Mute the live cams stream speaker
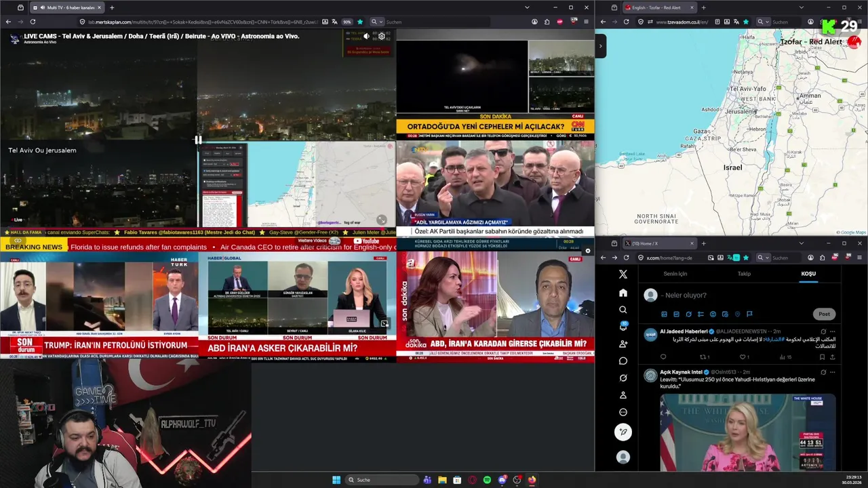The height and width of the screenshot is (488, 868). (367, 37)
